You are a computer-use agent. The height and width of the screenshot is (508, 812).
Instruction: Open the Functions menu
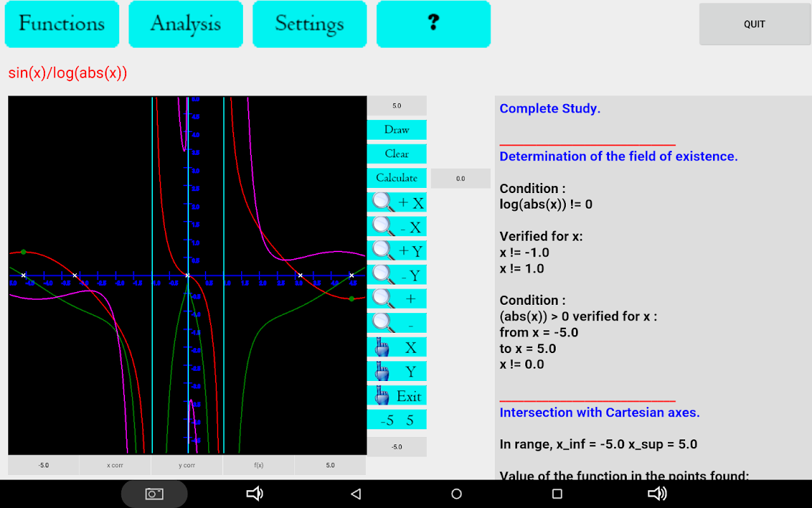[x=62, y=24]
